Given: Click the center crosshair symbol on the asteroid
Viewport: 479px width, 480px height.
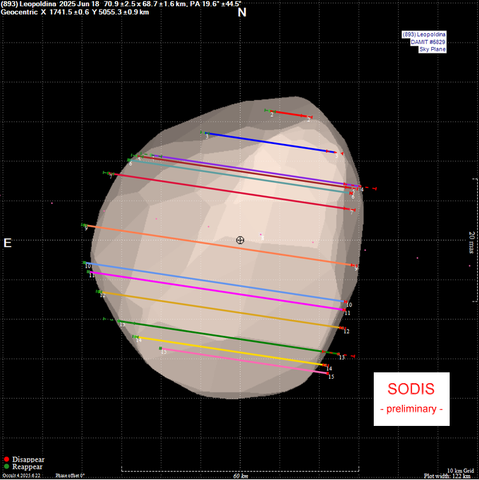Looking at the screenshot, I should [240, 240].
